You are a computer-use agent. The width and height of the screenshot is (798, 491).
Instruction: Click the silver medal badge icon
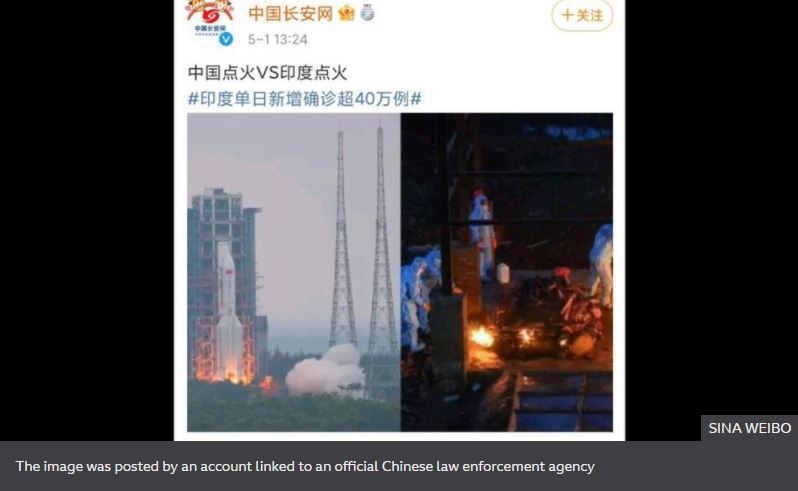[367, 12]
